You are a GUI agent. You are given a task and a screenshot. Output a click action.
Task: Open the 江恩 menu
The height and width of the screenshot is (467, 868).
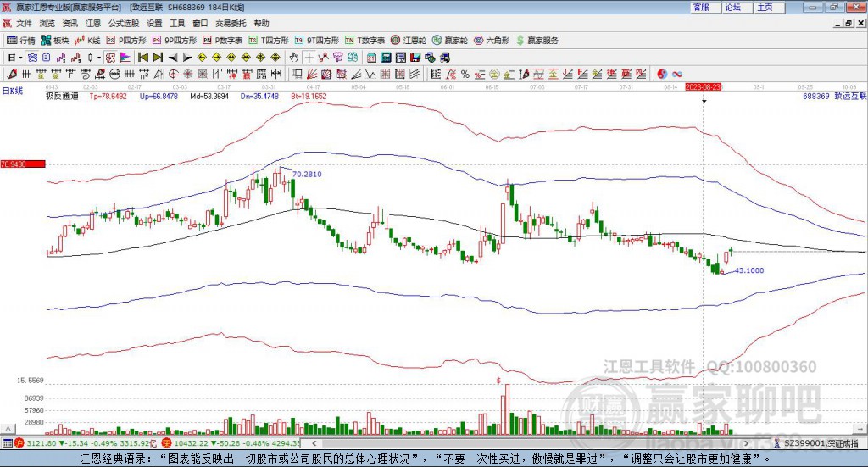pos(93,23)
